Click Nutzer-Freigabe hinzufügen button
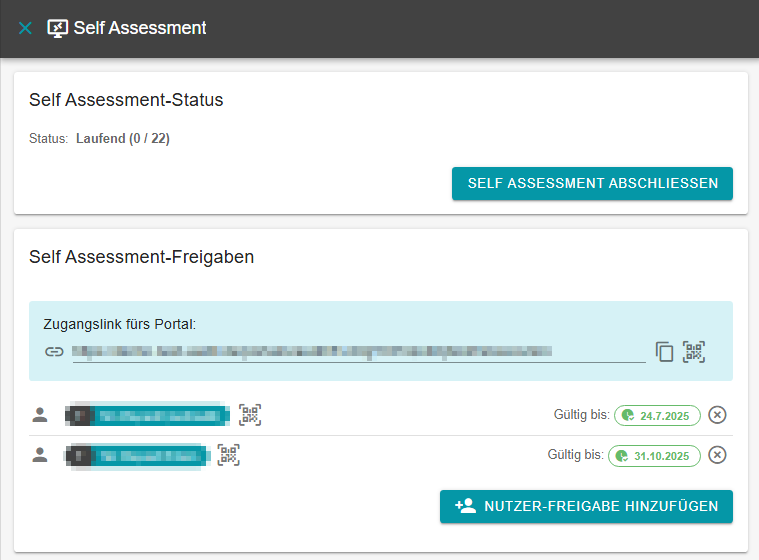This screenshot has height=560, width=759. click(586, 506)
